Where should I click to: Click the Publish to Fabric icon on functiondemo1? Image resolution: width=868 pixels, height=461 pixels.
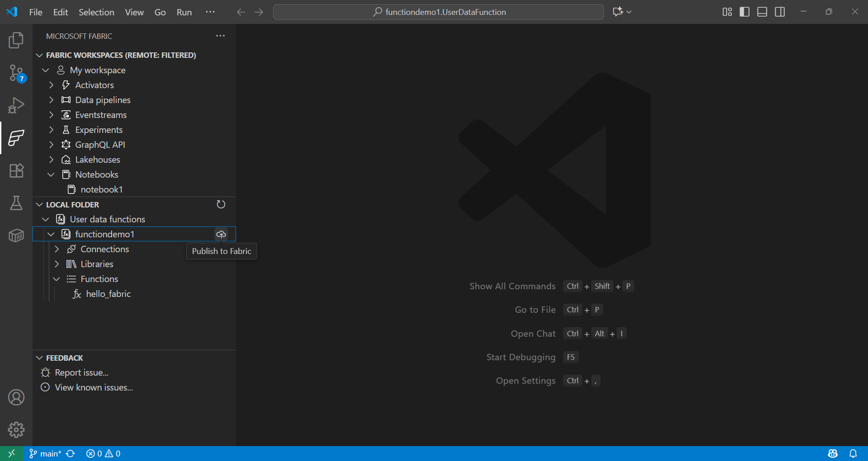[221, 234]
